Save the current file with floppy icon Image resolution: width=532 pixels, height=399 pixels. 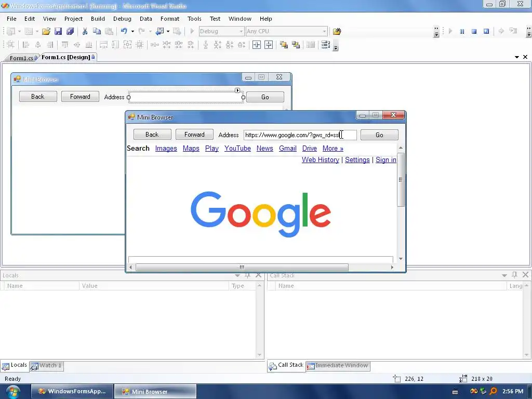(x=58, y=31)
